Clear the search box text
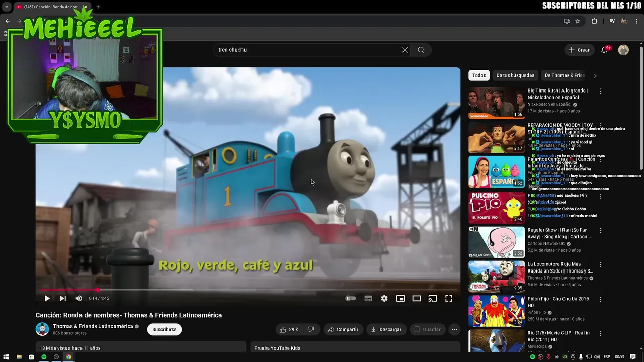The height and width of the screenshot is (362, 644). click(405, 50)
